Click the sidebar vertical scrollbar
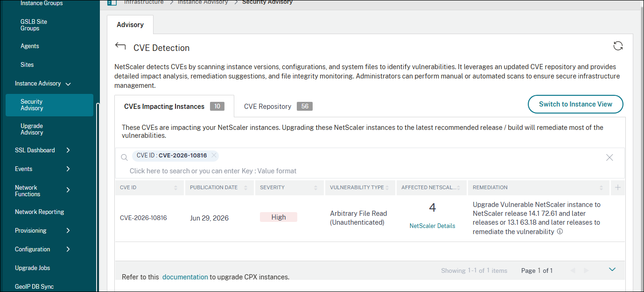This screenshot has width=644, height=292. point(98,196)
